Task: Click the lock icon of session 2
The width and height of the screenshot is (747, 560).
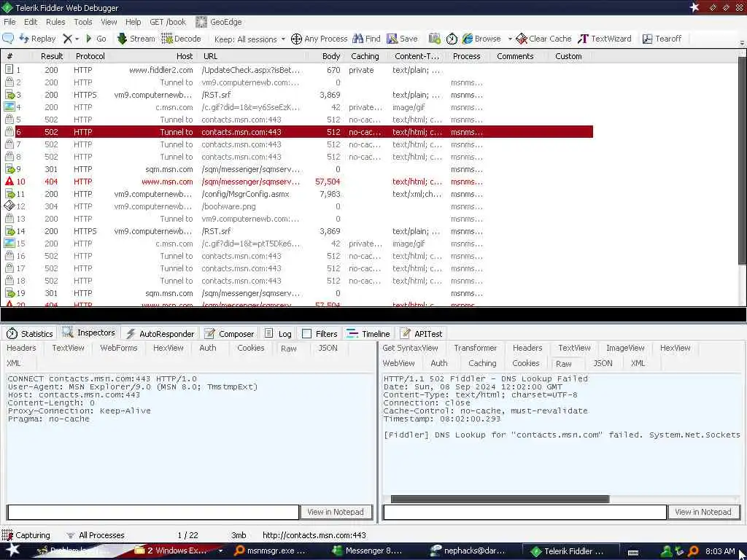Action: pos(9,82)
